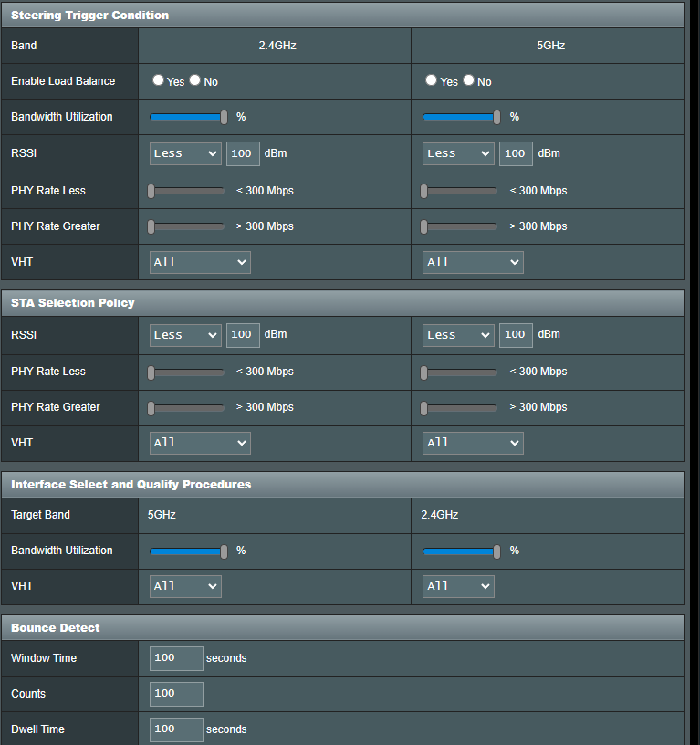Image resolution: width=700 pixels, height=745 pixels.
Task: Click the STA Selection Policy header
Action: click(343, 303)
